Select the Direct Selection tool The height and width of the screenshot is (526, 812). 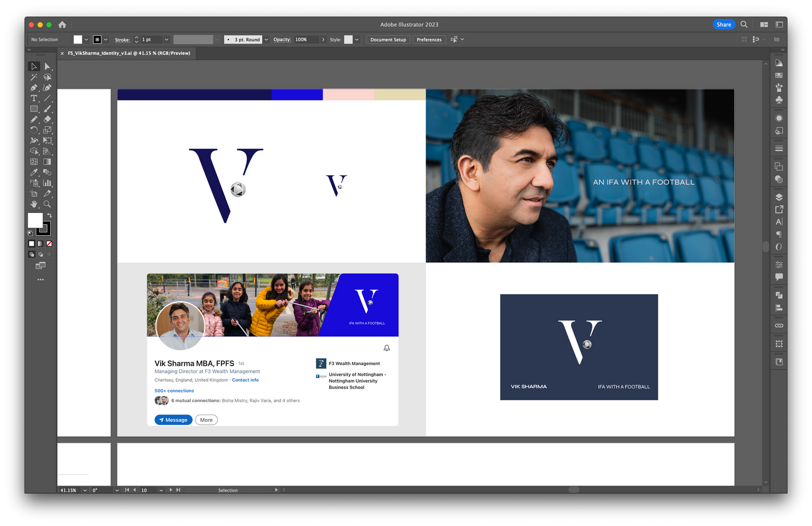(x=48, y=67)
